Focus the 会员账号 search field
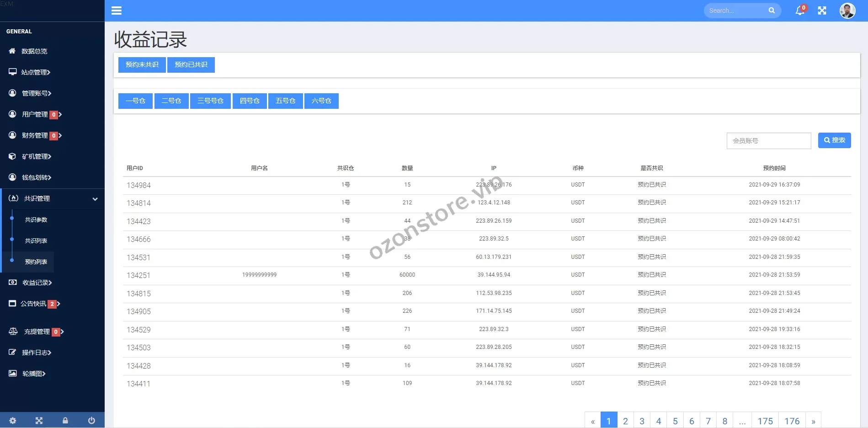The width and height of the screenshot is (868, 428). tap(768, 141)
